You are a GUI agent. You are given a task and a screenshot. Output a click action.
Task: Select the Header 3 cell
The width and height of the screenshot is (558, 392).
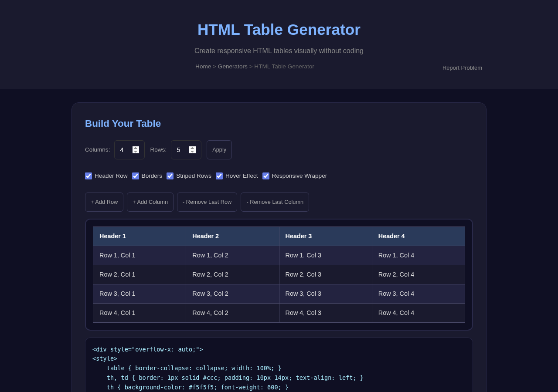(x=326, y=236)
